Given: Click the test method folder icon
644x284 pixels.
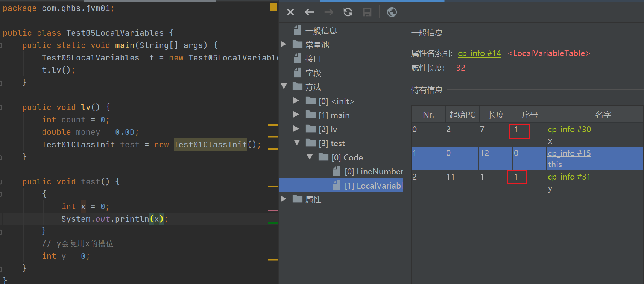Looking at the screenshot, I should tap(311, 143).
